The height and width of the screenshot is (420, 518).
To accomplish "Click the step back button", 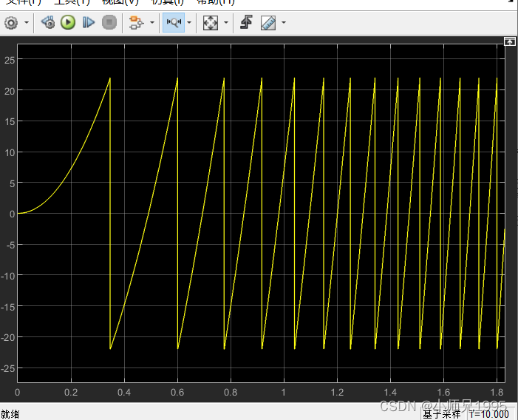I will coord(48,23).
